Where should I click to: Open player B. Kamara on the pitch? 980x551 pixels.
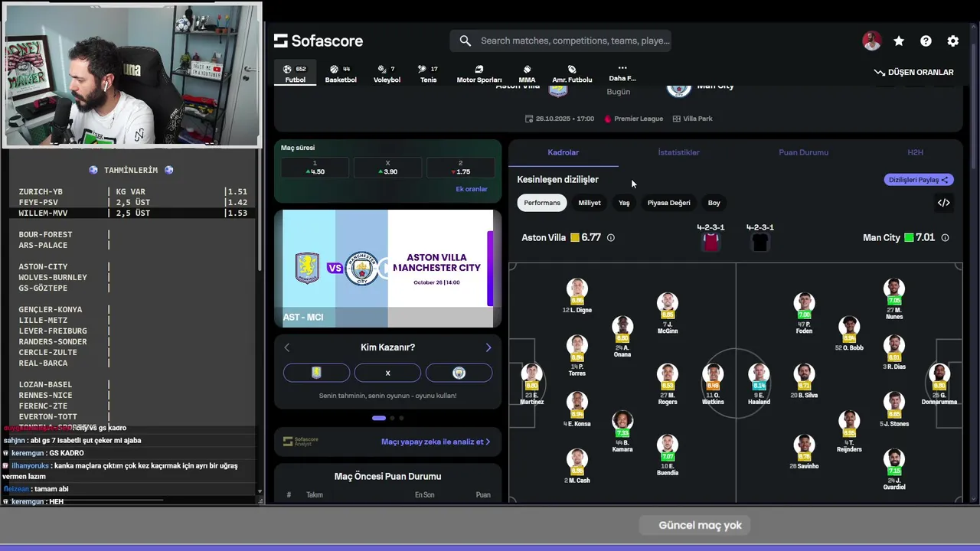622,432
